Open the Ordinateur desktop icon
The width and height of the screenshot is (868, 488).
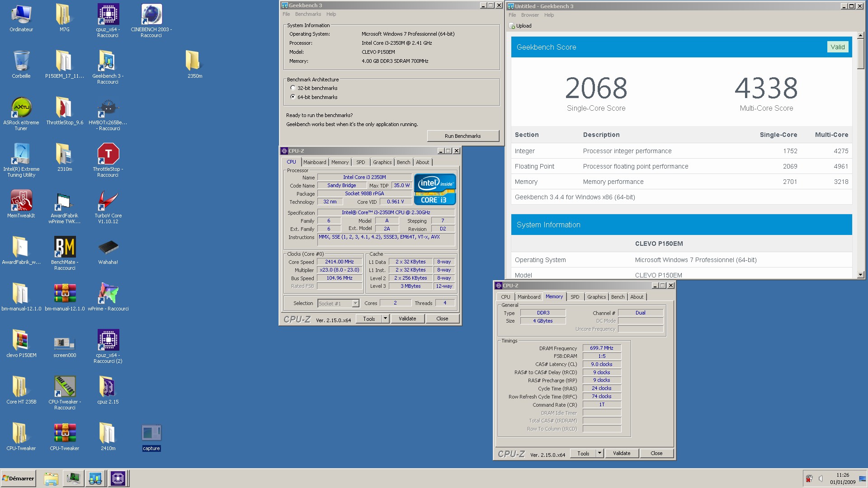pos(21,15)
